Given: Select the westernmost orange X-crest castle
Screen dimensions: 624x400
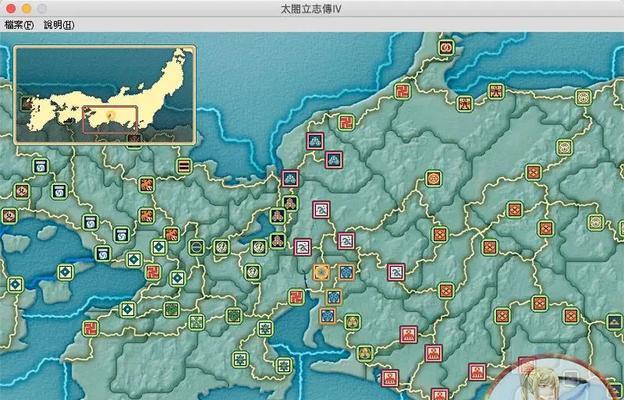Looking at the screenshot, I should pos(440,234).
